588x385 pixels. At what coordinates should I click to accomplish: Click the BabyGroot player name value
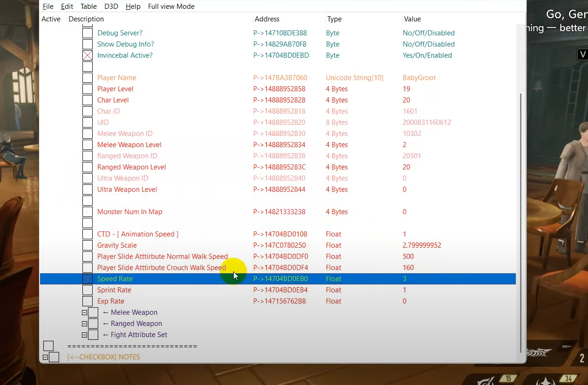click(x=419, y=78)
